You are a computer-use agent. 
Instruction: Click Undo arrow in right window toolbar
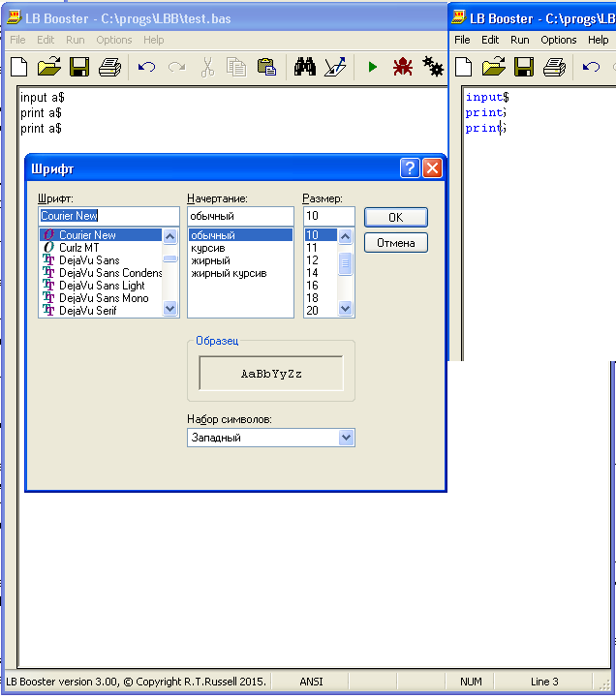click(591, 67)
